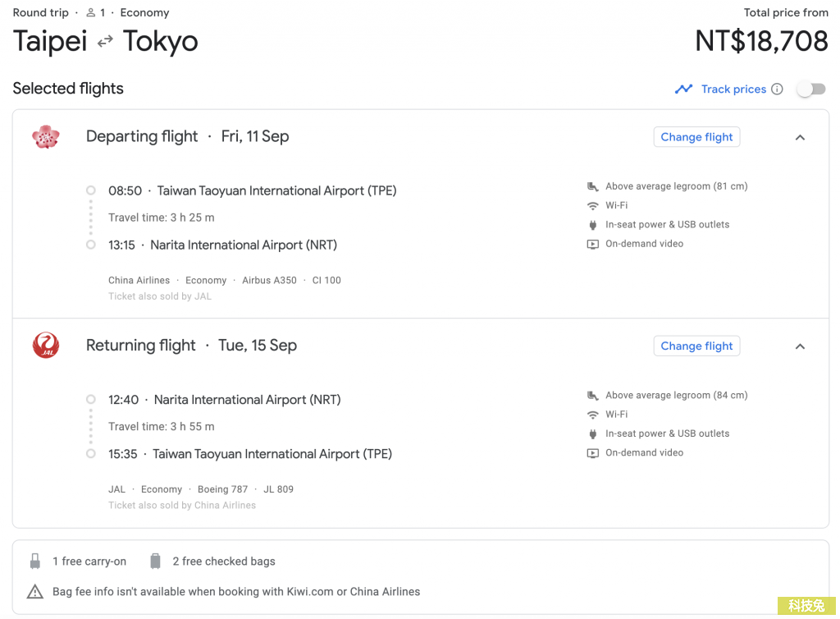Click the CI 100 flight number
The image size is (840, 619).
(326, 280)
